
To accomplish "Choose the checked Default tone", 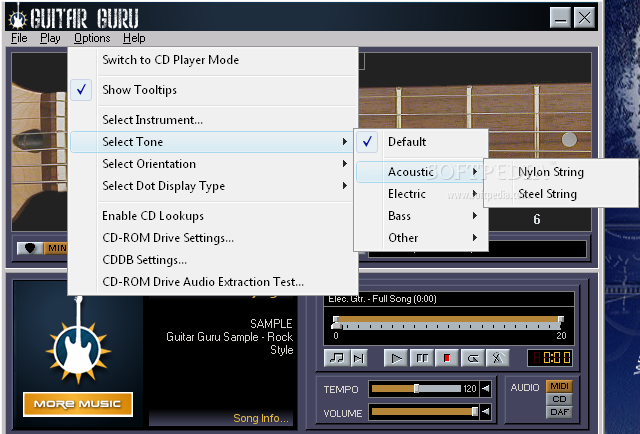I will [x=421, y=142].
